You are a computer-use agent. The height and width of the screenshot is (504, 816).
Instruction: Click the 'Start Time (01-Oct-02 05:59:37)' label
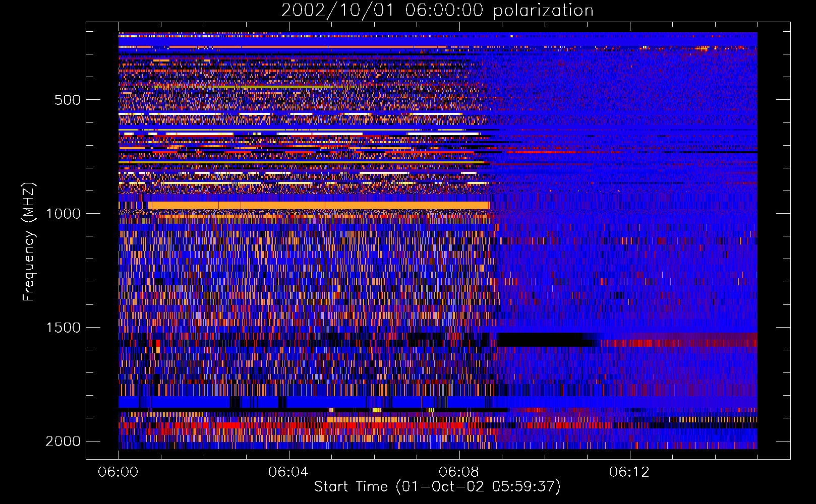[437, 487]
